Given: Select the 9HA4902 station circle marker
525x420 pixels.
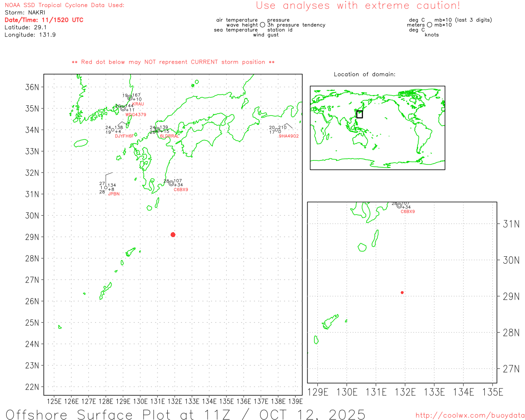Looking at the screenshot, I should pos(276,130).
